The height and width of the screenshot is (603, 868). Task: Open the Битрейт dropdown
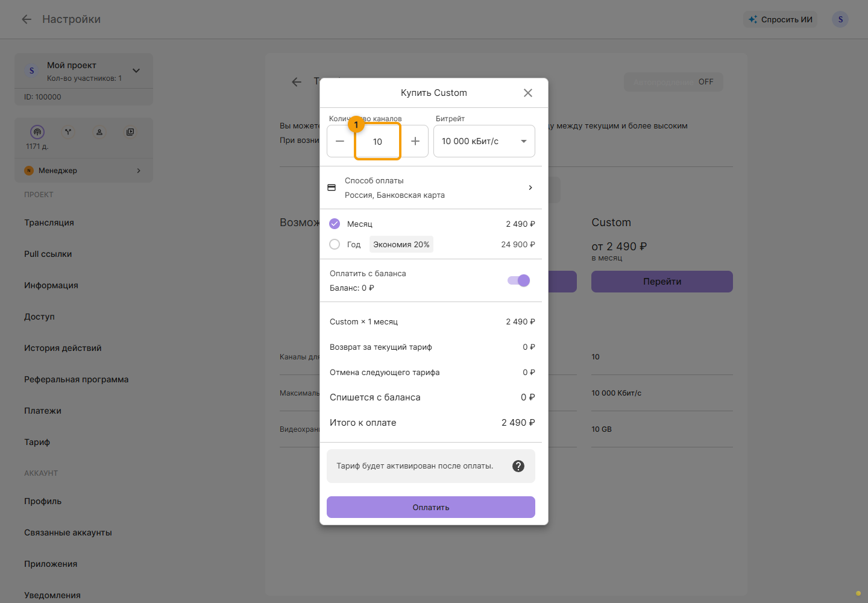click(x=484, y=141)
